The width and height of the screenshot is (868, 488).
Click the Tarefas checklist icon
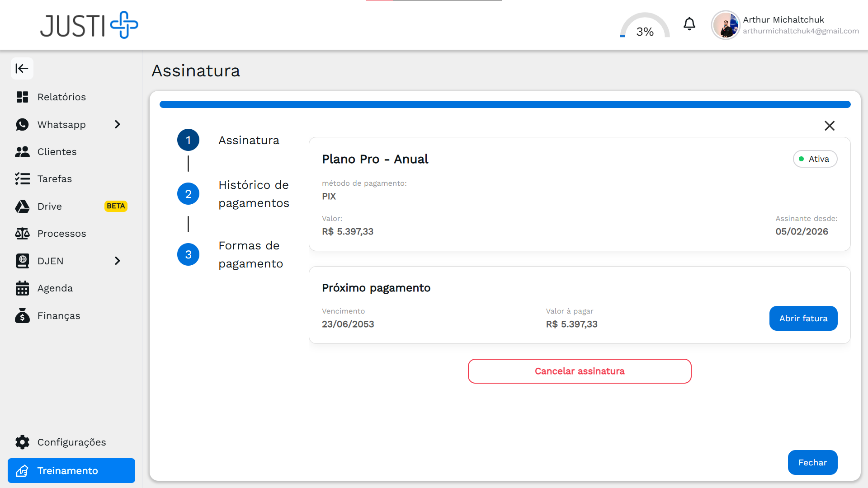point(23,178)
